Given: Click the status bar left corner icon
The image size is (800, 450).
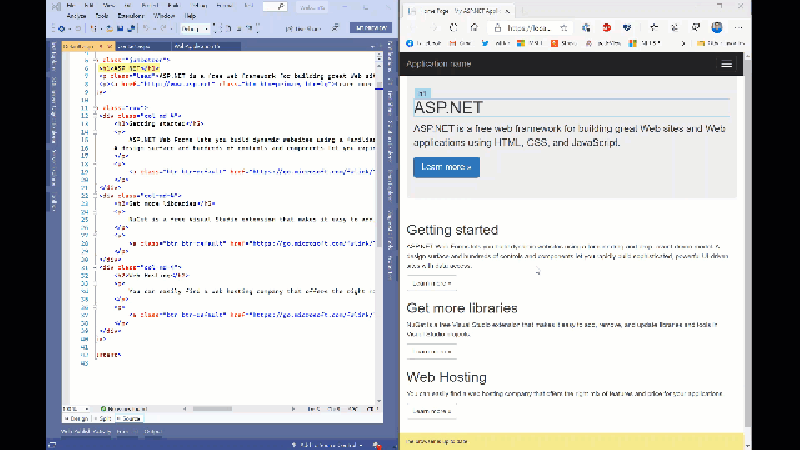Looking at the screenshot, I should [x=52, y=445].
